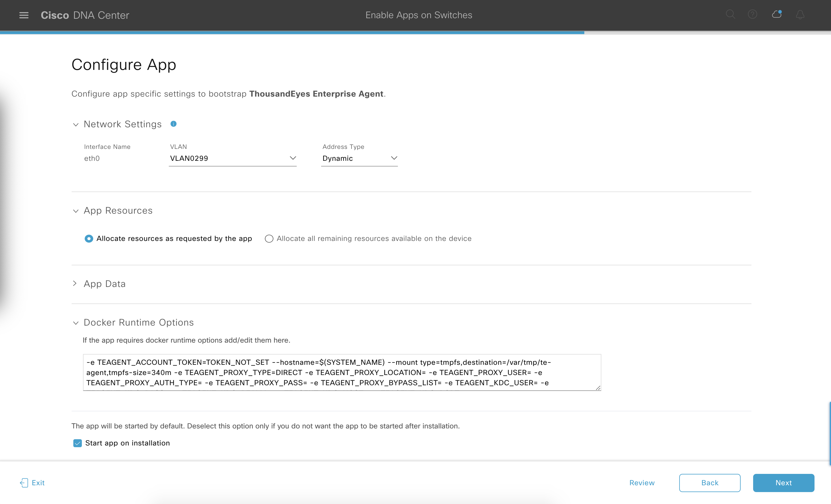Viewport: 831px width, 504px height.
Task: Click the Exit door icon
Action: pos(24,482)
